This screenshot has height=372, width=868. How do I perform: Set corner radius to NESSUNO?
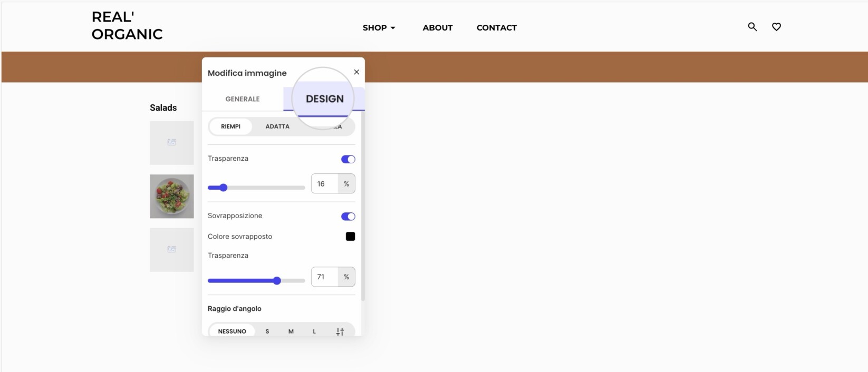[232, 331]
